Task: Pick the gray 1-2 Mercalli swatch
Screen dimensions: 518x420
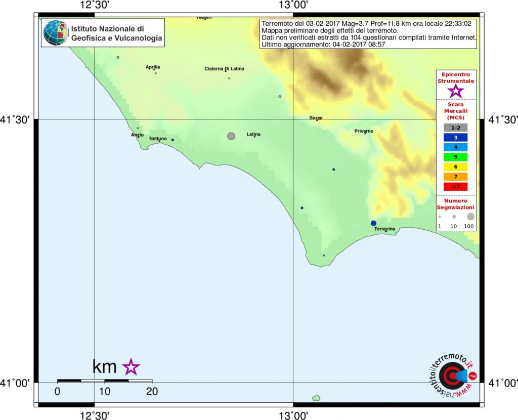Action: 455,128
